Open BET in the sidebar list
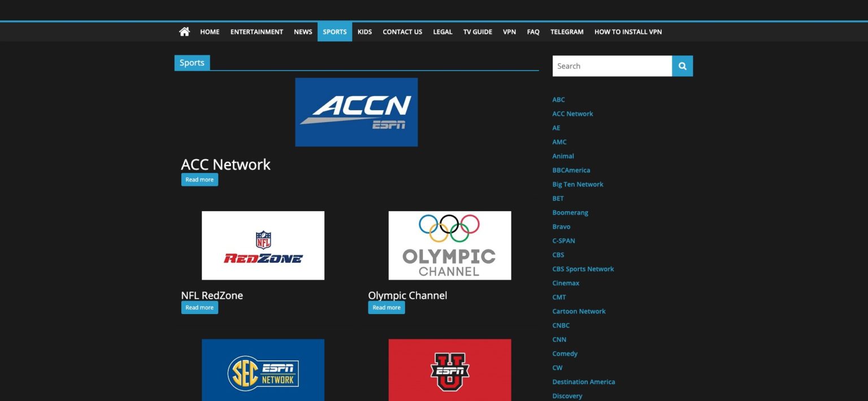The image size is (868, 401). (558, 198)
